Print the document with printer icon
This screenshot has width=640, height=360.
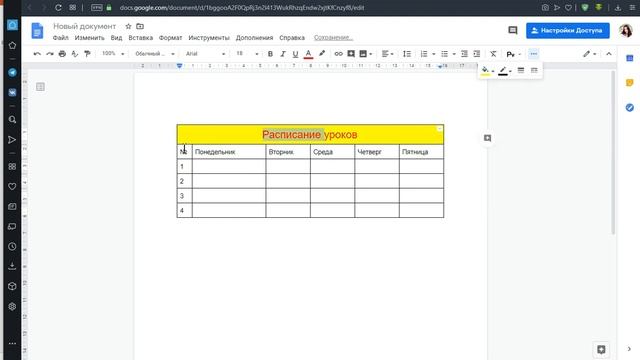(x=62, y=54)
